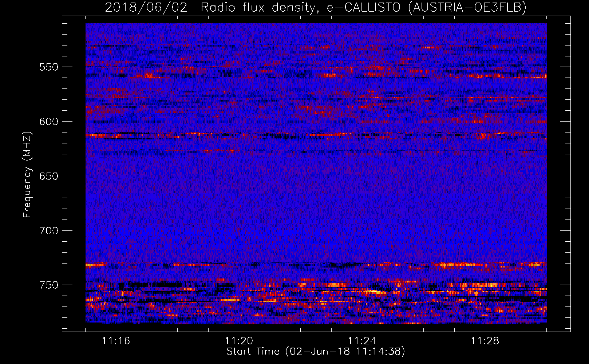Select the 550 MHz frequency axis label
Viewport: 589px width, 364px height.
coord(49,67)
